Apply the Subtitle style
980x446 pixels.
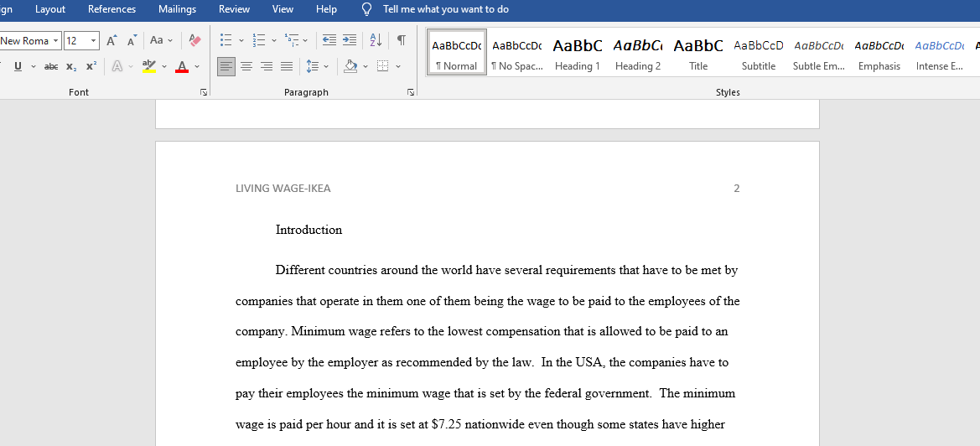759,53
